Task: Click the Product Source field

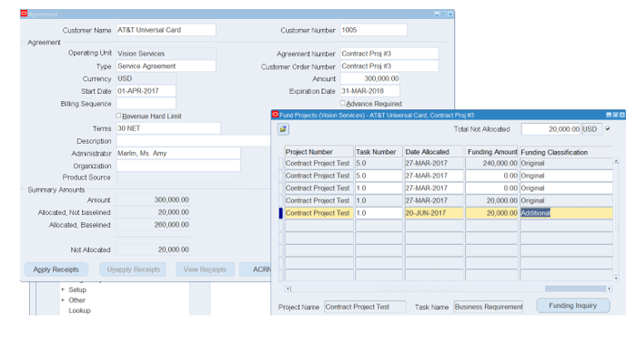Action: pos(178,177)
